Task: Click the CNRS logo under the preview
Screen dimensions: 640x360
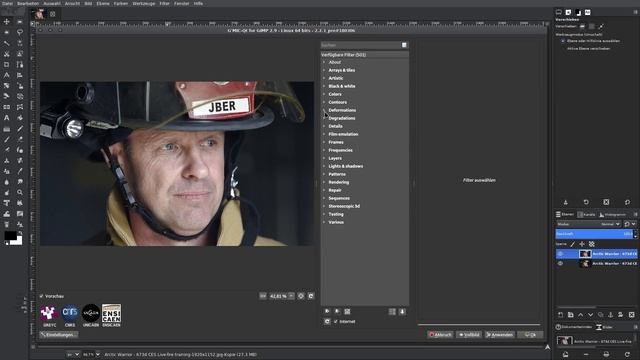Action: [70, 313]
